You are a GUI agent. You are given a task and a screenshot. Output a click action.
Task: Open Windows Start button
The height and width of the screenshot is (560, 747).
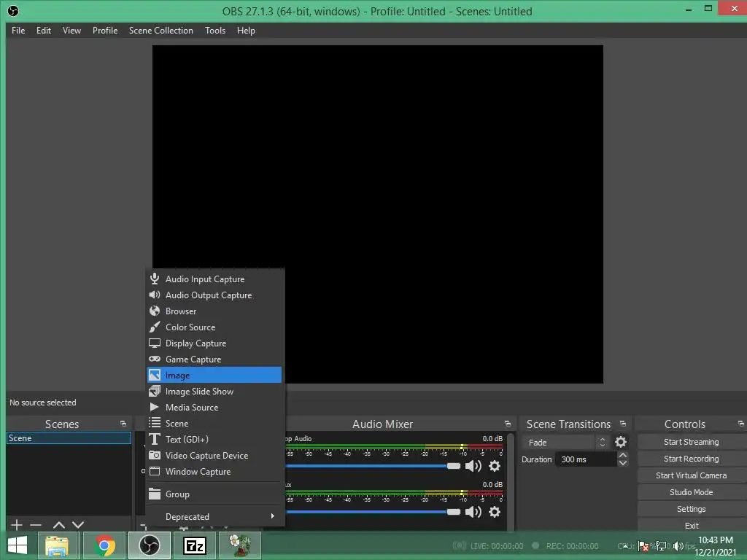[18, 545]
